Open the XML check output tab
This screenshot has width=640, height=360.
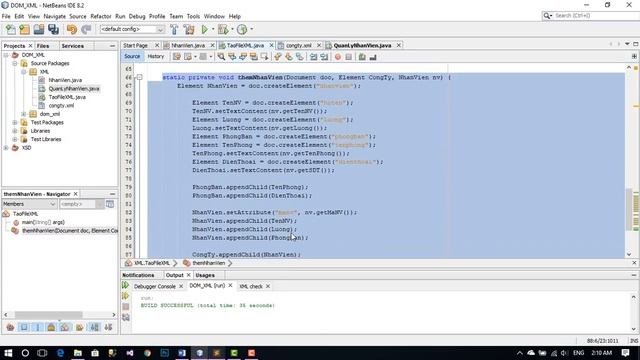tap(251, 287)
